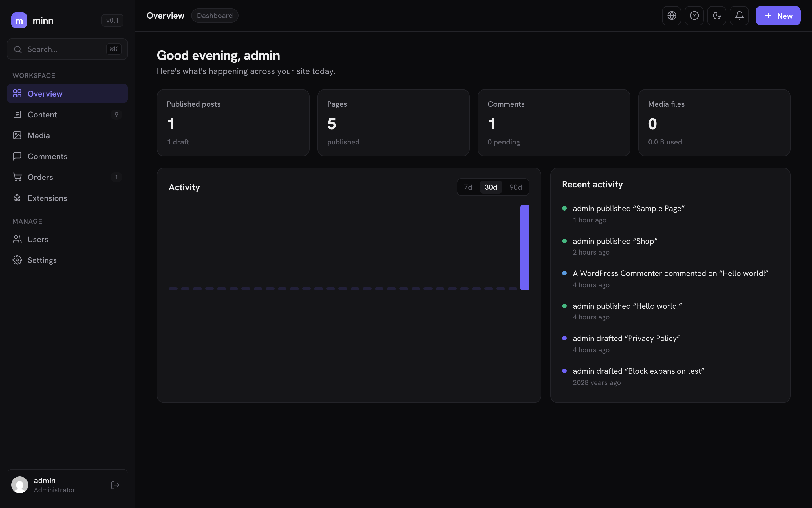Open the Media files stat card
This screenshot has height=508, width=812.
click(714, 123)
